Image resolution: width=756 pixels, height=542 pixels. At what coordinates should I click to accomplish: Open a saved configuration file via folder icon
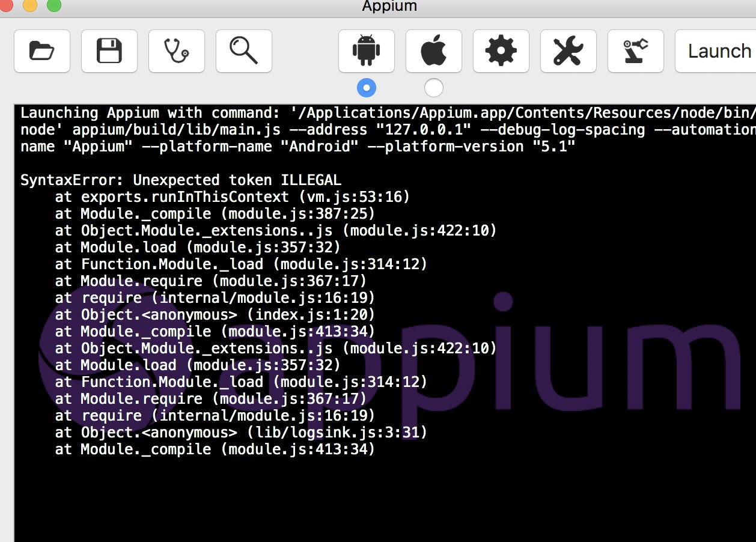pos(42,51)
